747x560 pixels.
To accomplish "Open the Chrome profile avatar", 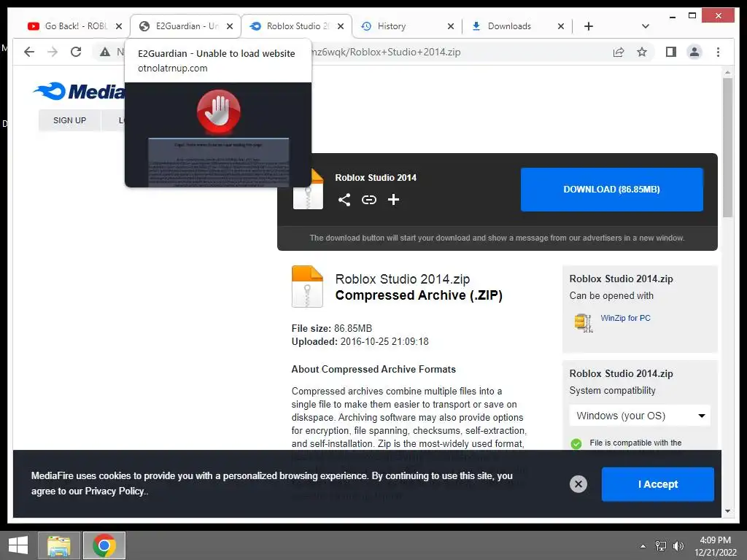I will (694, 52).
